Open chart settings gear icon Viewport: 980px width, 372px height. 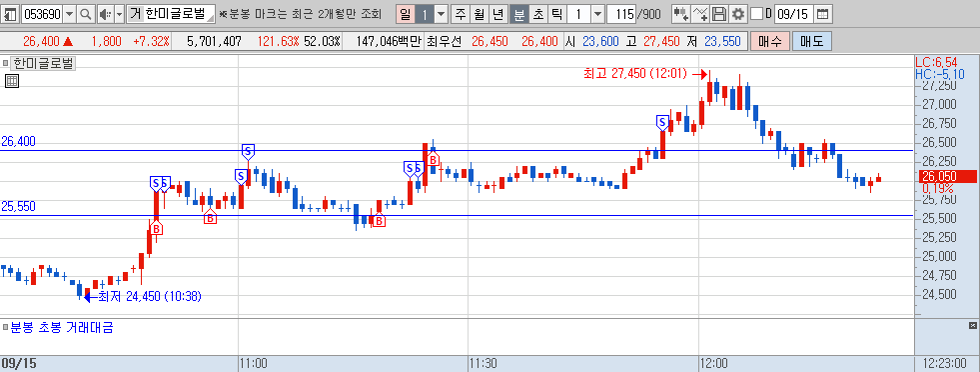click(x=739, y=14)
